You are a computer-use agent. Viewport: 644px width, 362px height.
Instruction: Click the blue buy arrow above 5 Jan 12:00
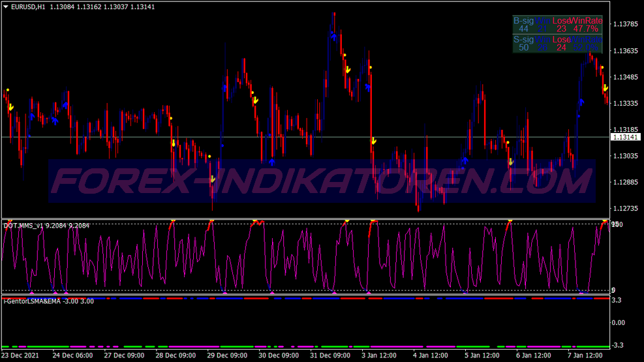(465, 160)
